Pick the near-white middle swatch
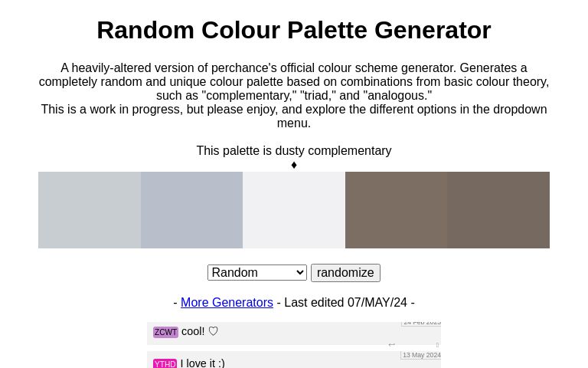The height and width of the screenshot is (368, 588). (294, 210)
